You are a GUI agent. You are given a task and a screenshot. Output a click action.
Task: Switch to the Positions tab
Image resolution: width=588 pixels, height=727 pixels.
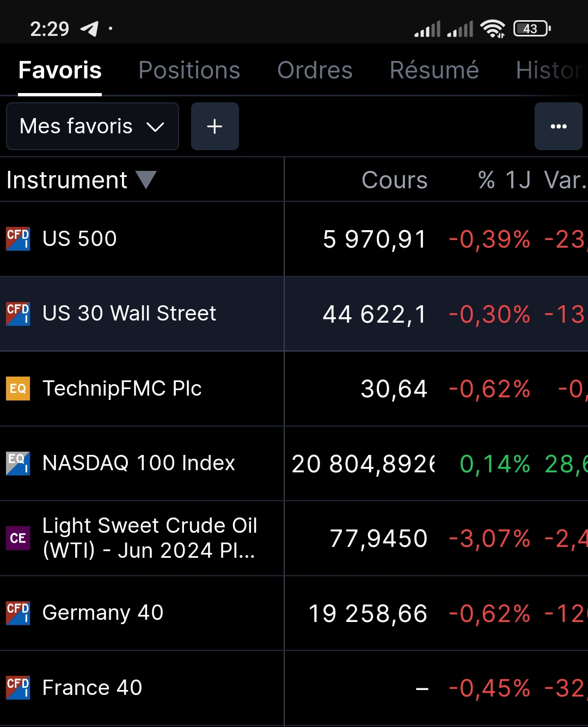[189, 70]
